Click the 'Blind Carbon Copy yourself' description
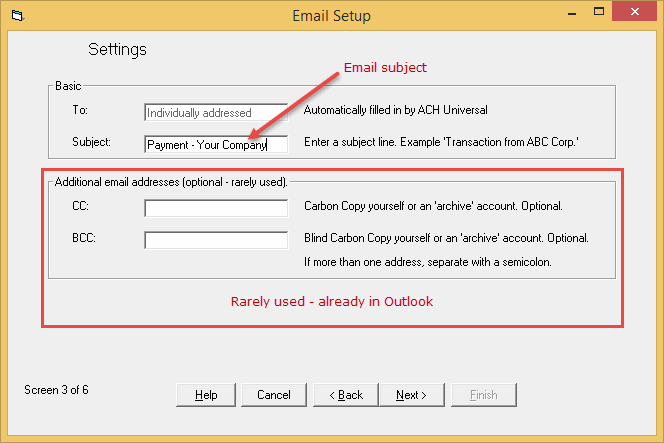664x443 pixels. pos(446,238)
